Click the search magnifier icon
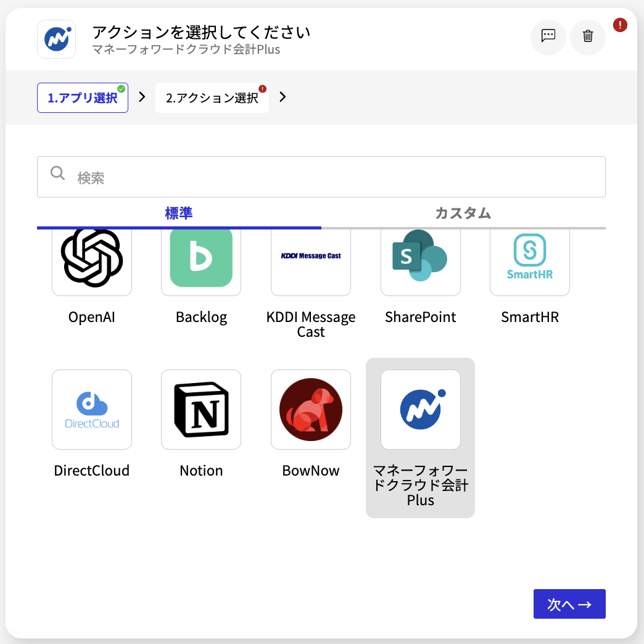644x644 pixels. (x=57, y=173)
